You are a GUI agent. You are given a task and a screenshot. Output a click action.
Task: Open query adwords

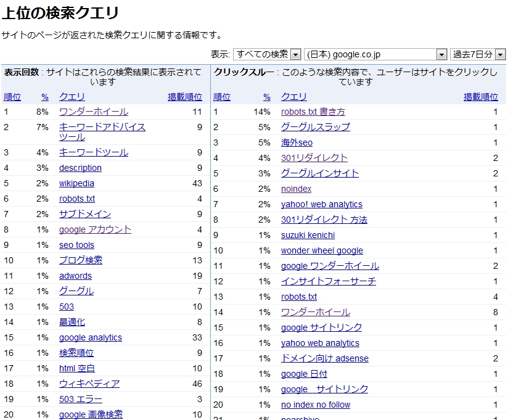(x=75, y=276)
